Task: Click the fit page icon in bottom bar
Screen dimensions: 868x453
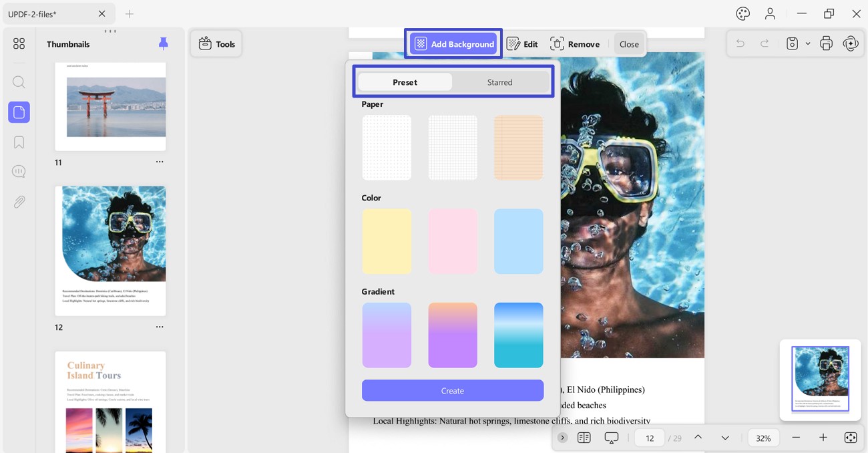Action: 851,438
